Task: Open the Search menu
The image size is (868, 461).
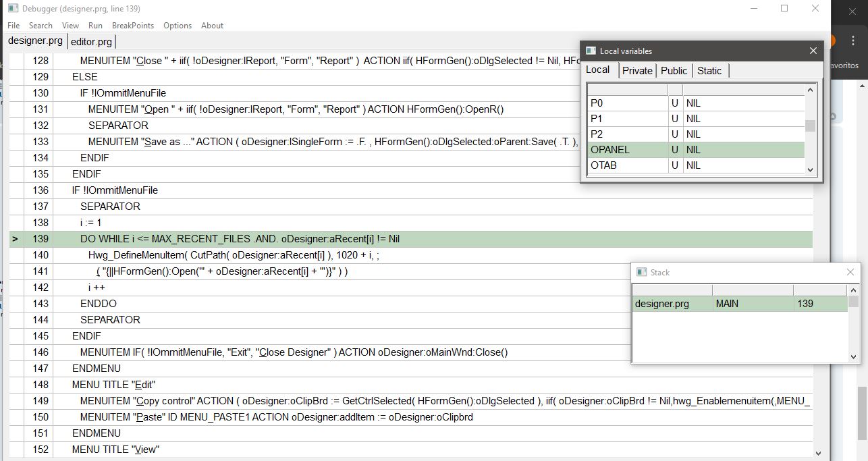Action: coord(40,26)
